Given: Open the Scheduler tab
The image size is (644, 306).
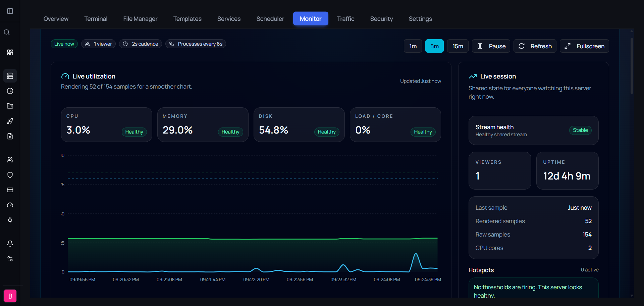Looking at the screenshot, I should click(x=270, y=18).
